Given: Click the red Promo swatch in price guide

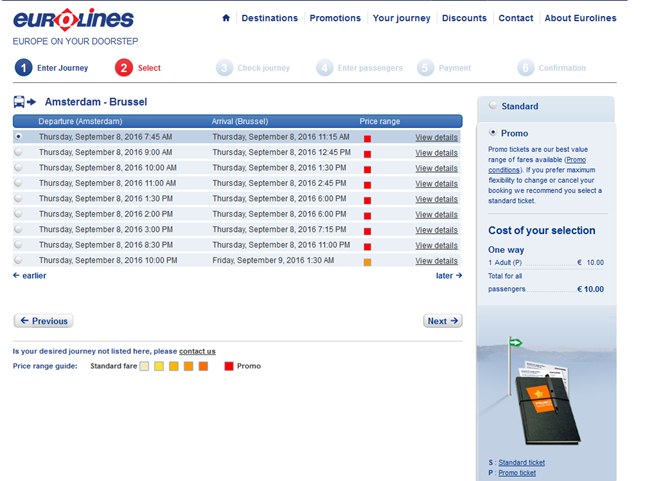Looking at the screenshot, I should tap(229, 366).
